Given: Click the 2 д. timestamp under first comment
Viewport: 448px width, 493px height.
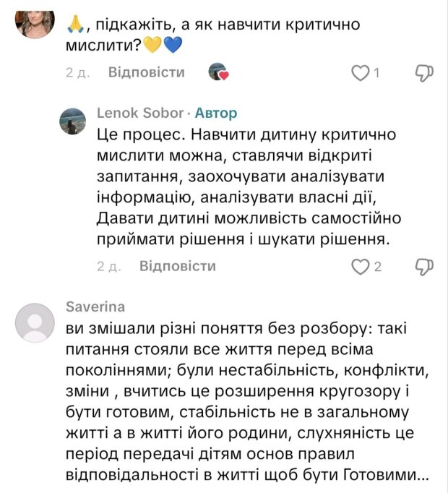Looking at the screenshot, I should click(77, 73).
